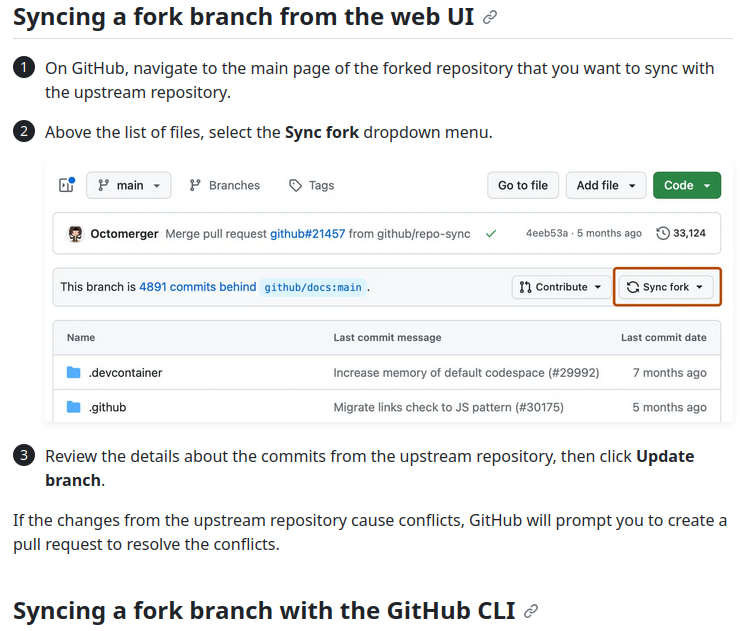Click the Octomerger avatar icon

coord(75,233)
